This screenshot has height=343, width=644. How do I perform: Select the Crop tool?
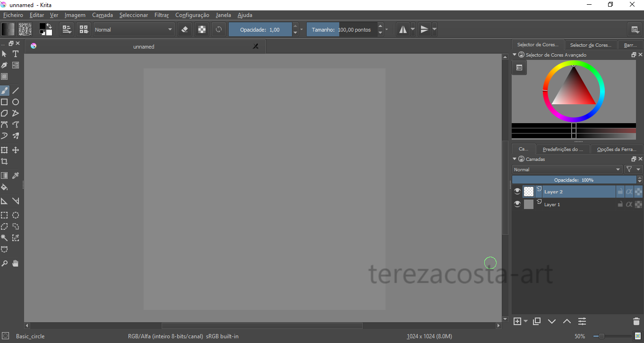pyautogui.click(x=4, y=161)
